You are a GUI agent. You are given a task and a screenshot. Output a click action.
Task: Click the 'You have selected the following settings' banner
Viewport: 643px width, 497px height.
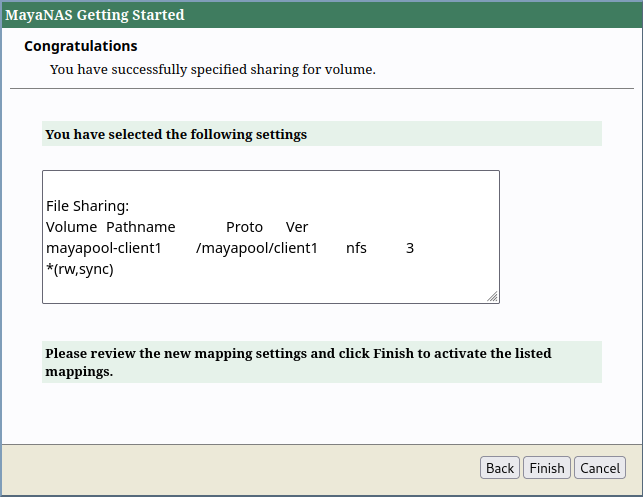176,134
